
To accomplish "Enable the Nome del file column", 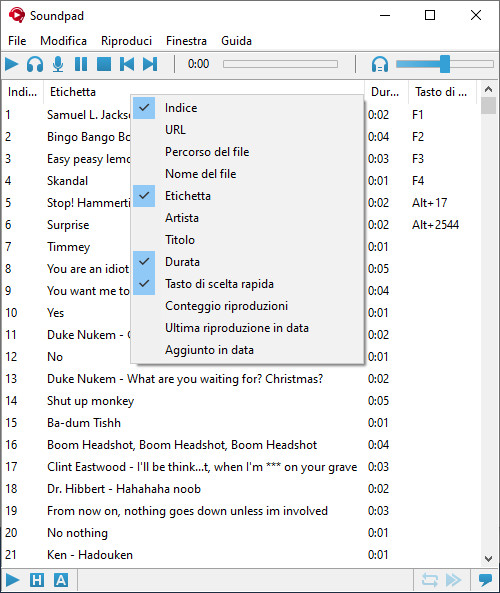I will (247, 174).
